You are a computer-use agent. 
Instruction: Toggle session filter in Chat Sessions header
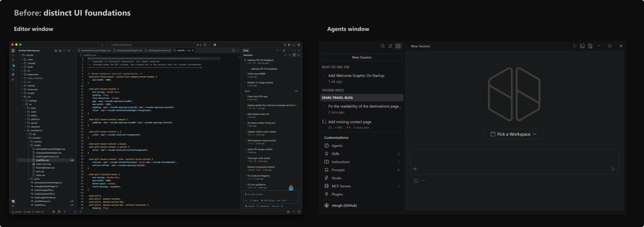(294, 55)
